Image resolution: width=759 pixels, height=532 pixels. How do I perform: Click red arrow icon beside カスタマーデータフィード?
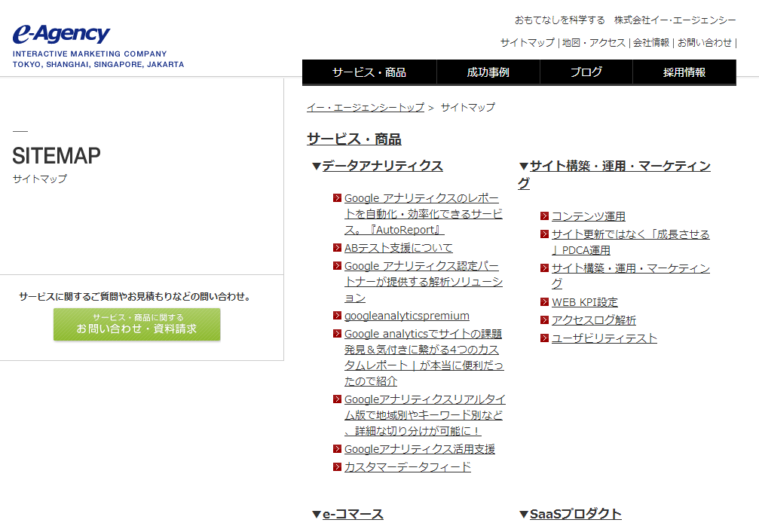point(338,467)
